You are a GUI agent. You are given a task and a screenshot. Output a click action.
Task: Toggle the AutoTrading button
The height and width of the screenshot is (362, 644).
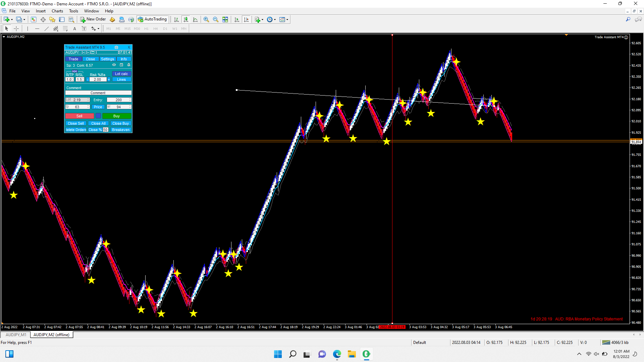pyautogui.click(x=152, y=19)
